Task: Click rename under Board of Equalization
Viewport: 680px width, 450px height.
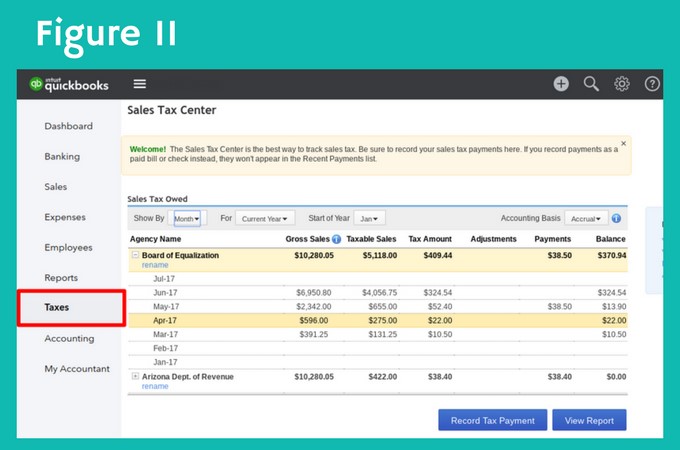Action: (155, 265)
